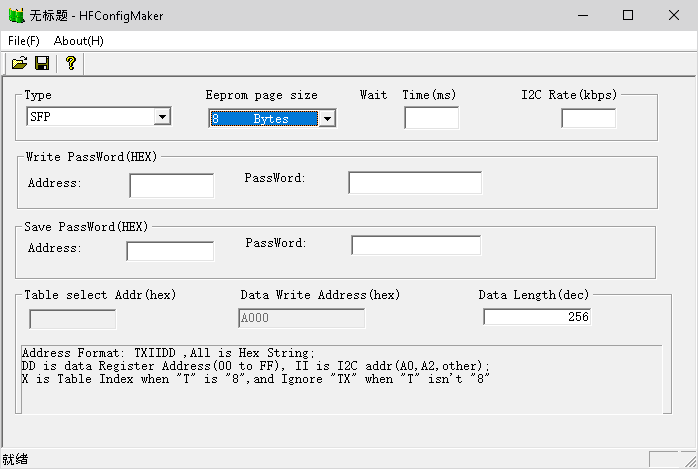Click the Save floppy disk icon
698x469 pixels.
tap(42, 63)
